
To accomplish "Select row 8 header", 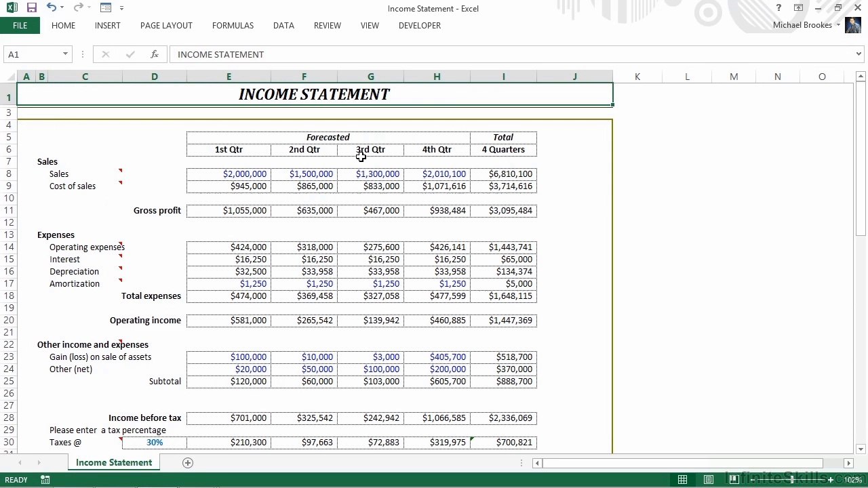I will click(9, 174).
